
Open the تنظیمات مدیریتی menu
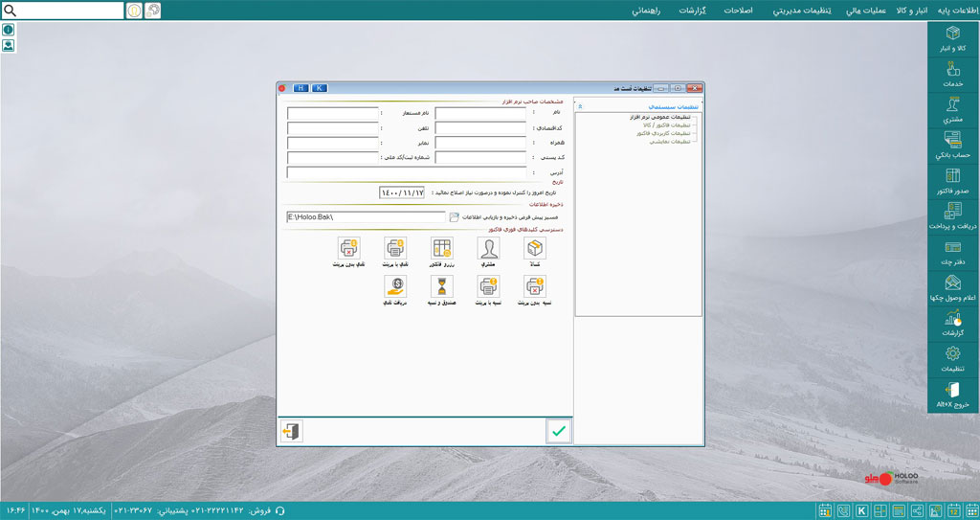[802, 11]
